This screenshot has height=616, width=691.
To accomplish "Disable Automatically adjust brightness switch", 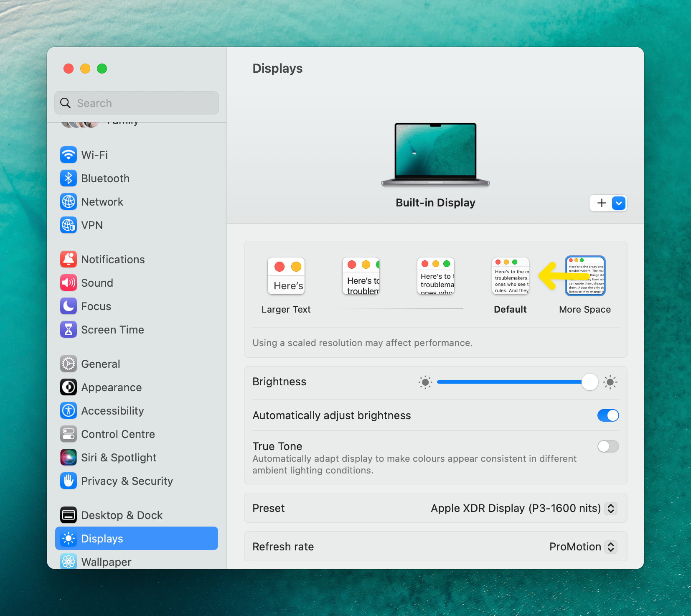I will 608,415.
